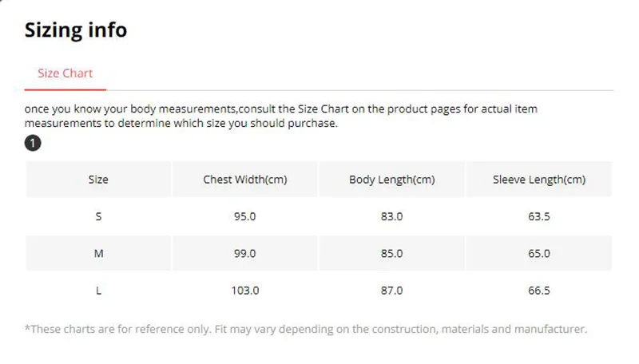Image resolution: width=639 pixels, height=364 pixels.
Task: Select the L size row label
Action: point(98,291)
